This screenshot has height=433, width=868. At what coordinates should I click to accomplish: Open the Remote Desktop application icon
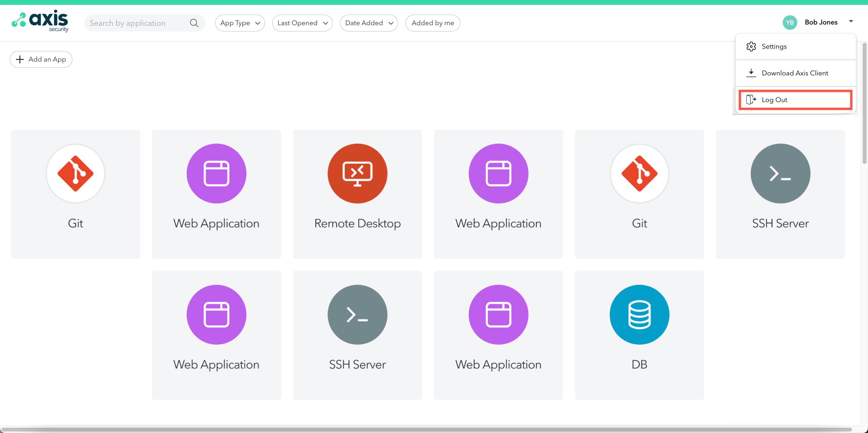[357, 173]
